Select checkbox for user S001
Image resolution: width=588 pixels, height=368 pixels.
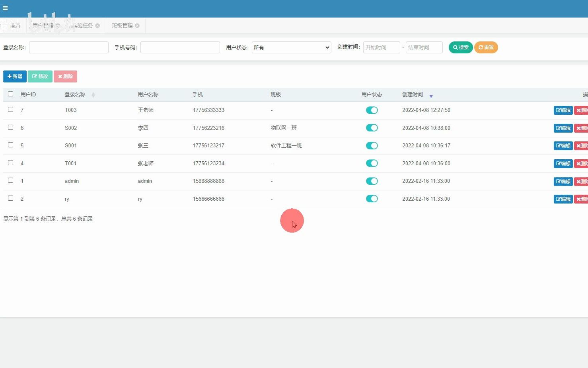point(11,145)
